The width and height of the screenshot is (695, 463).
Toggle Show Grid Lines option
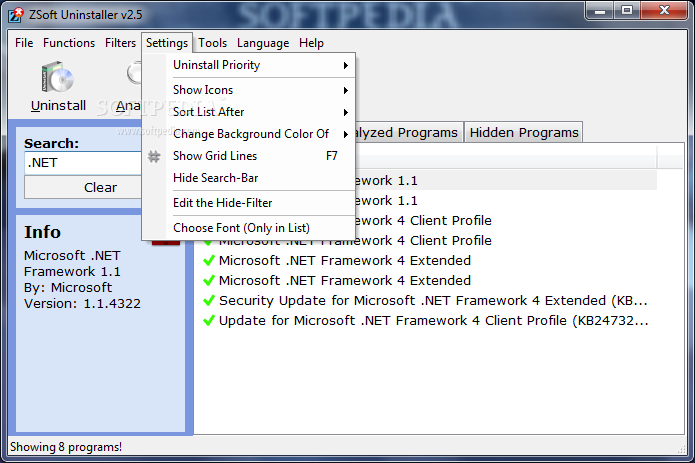coord(249,156)
